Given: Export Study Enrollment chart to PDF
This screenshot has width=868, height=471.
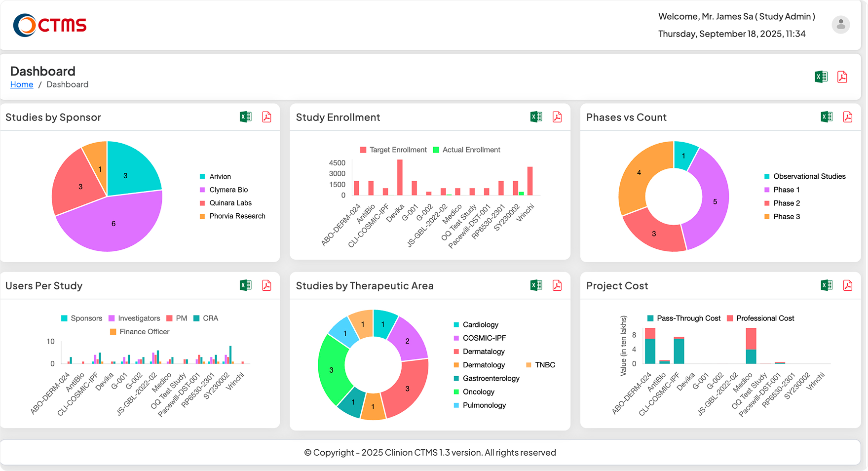Looking at the screenshot, I should tap(557, 117).
